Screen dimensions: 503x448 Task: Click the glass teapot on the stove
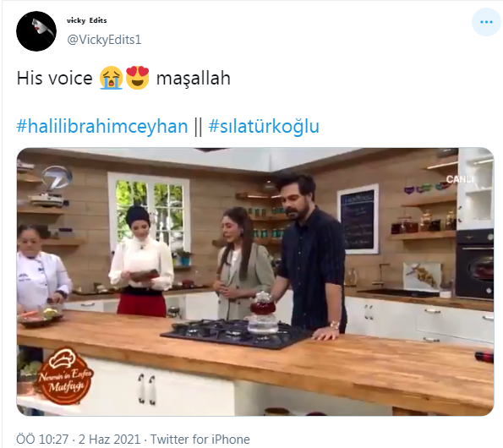(263, 313)
